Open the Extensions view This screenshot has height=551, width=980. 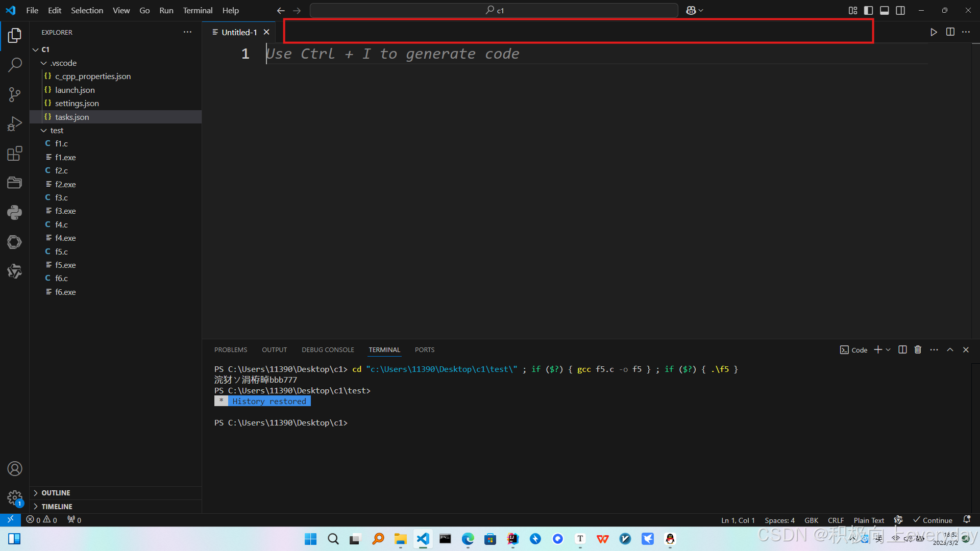15,153
